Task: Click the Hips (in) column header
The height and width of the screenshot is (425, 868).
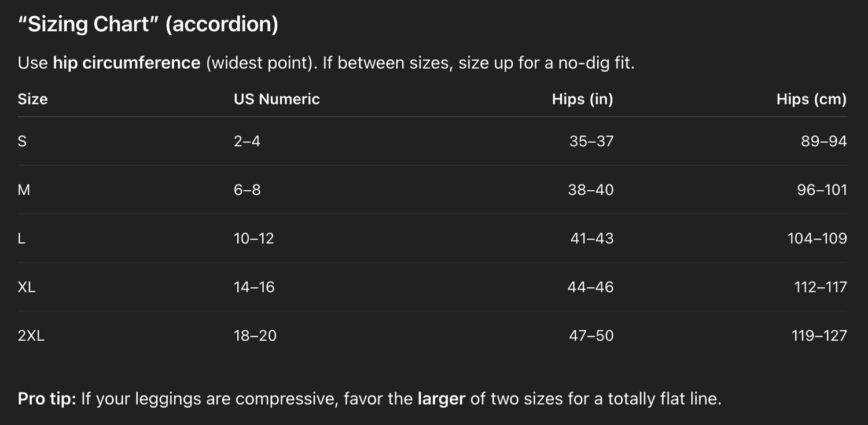Action: pyautogui.click(x=582, y=99)
